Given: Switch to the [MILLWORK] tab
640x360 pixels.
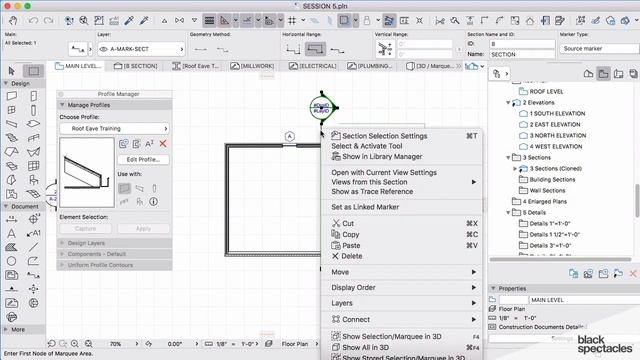Looking at the screenshot, I should coord(252,66).
